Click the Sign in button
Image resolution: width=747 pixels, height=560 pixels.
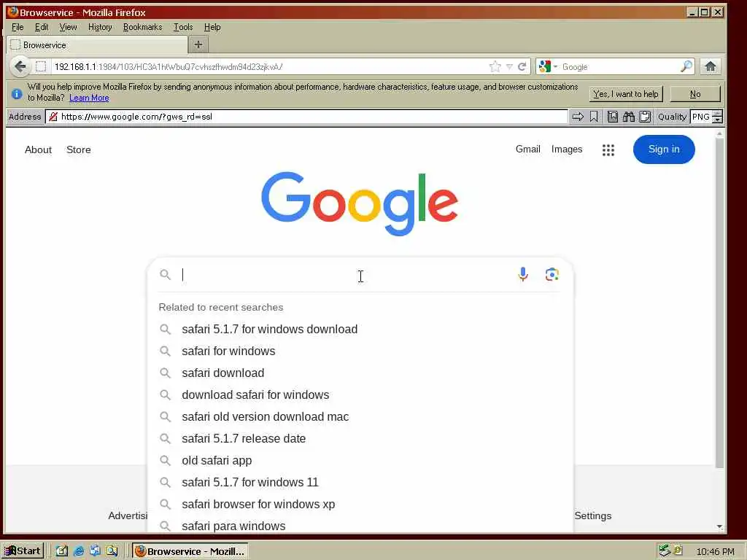pyautogui.click(x=664, y=149)
